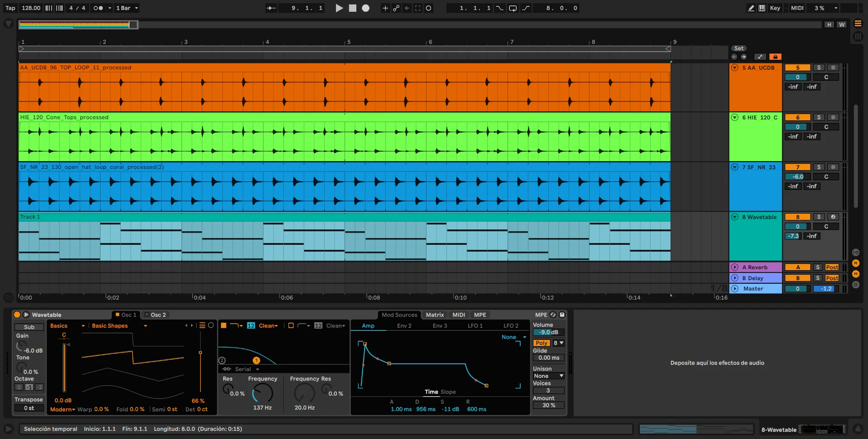Jump to next locator arrow
This screenshot has width=868, height=439.
(x=743, y=57)
